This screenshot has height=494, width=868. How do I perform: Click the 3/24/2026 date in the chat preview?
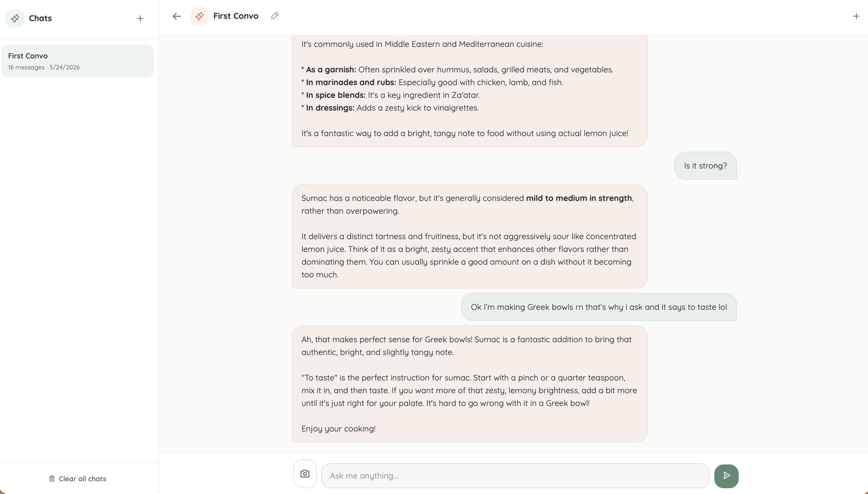64,67
